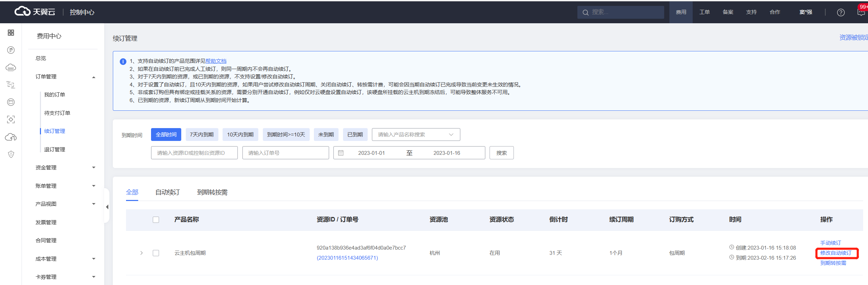
Task: Open the help question mark icon
Action: click(841, 12)
